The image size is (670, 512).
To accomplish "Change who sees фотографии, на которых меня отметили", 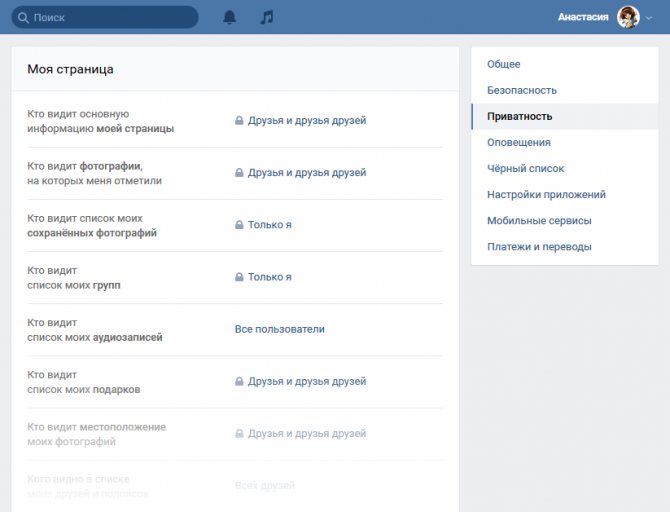I will [307, 173].
